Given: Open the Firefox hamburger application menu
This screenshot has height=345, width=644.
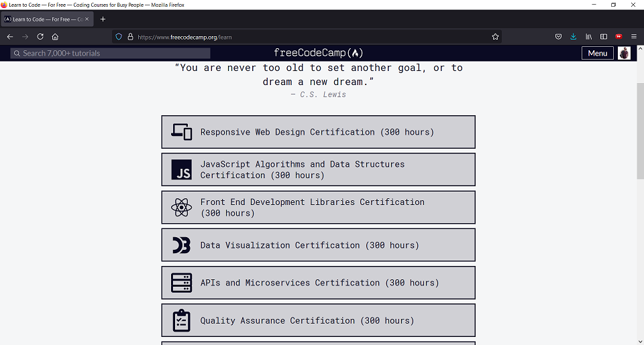Looking at the screenshot, I should [634, 37].
